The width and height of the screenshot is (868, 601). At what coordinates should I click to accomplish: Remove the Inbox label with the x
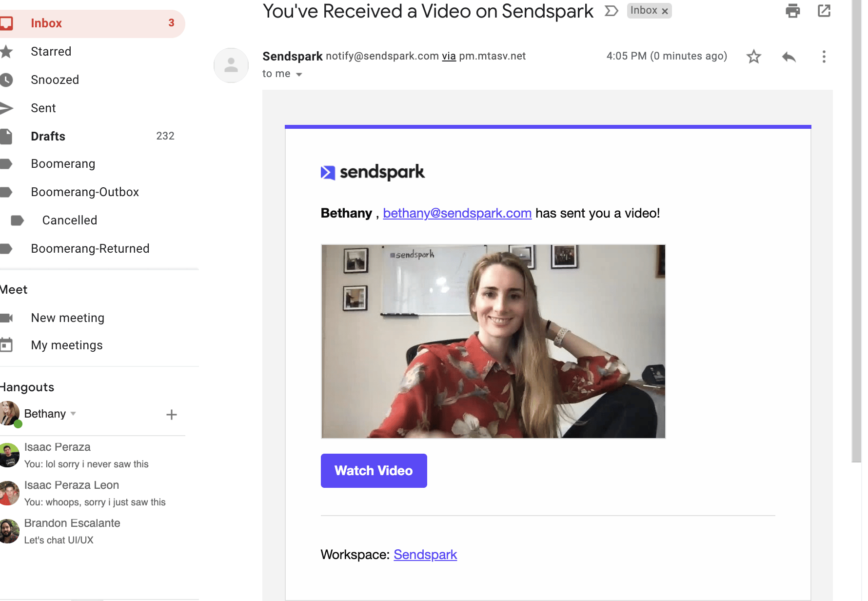point(665,11)
